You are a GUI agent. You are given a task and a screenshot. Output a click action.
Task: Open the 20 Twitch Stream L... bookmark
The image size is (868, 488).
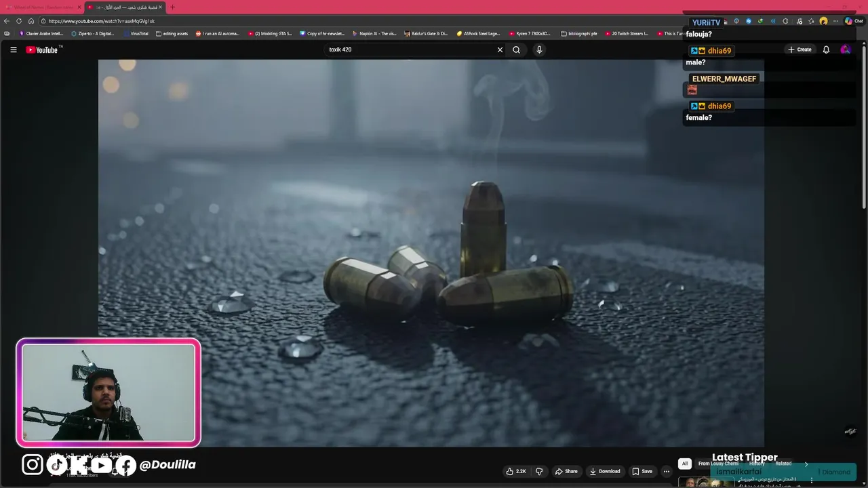click(627, 33)
